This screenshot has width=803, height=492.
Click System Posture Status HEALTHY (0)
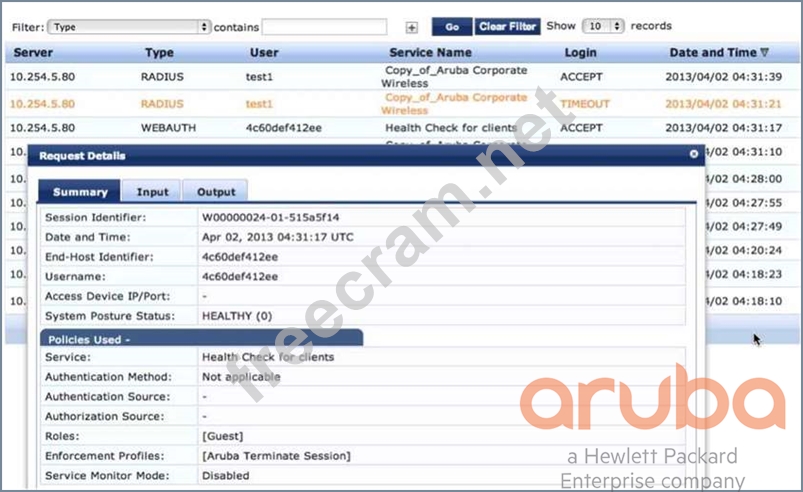pos(237,316)
